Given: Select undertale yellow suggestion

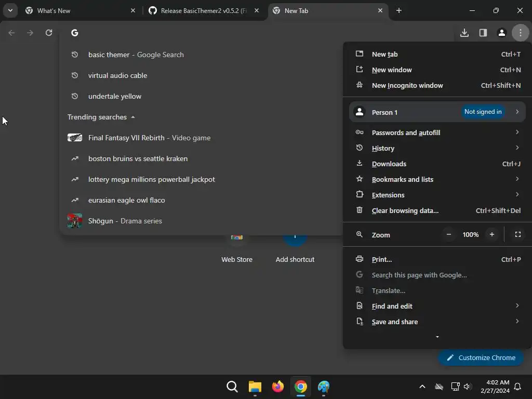Looking at the screenshot, I should [x=201, y=96].
